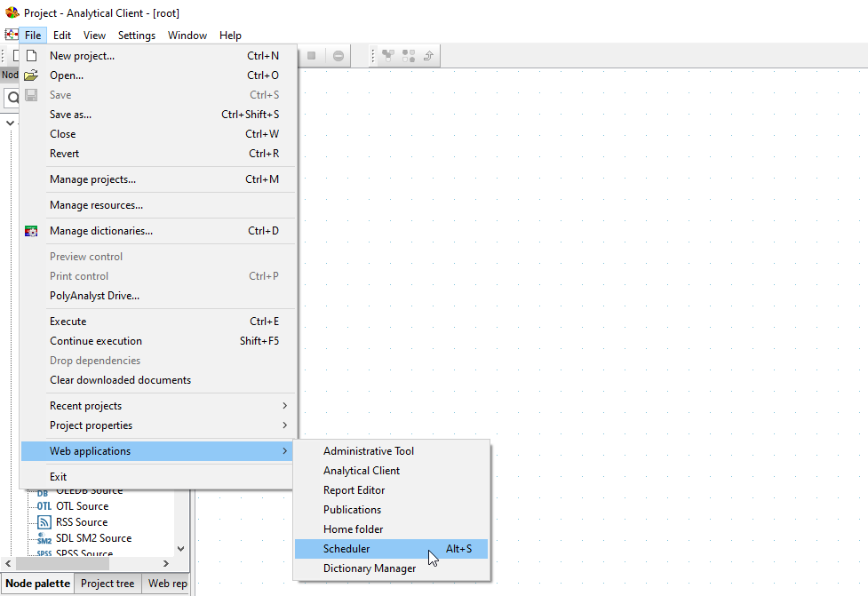Select the OTL Source node icon
868x596 pixels.
tap(44, 506)
